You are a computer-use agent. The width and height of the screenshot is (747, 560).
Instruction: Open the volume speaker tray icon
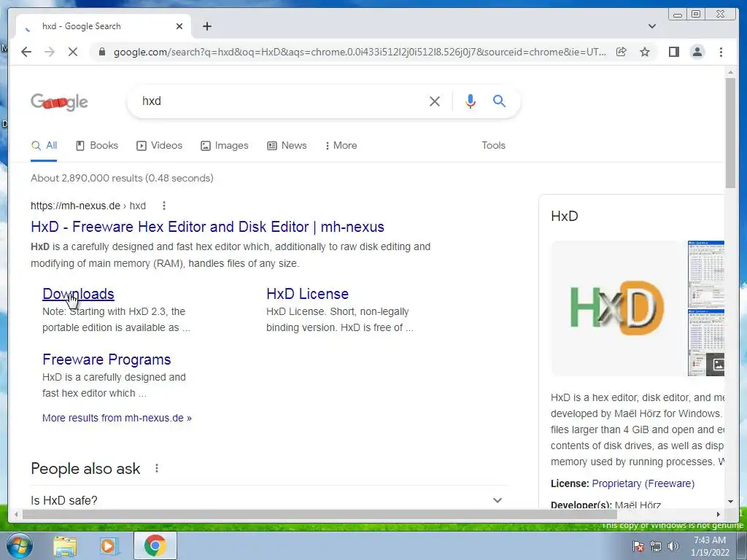pyautogui.click(x=673, y=546)
